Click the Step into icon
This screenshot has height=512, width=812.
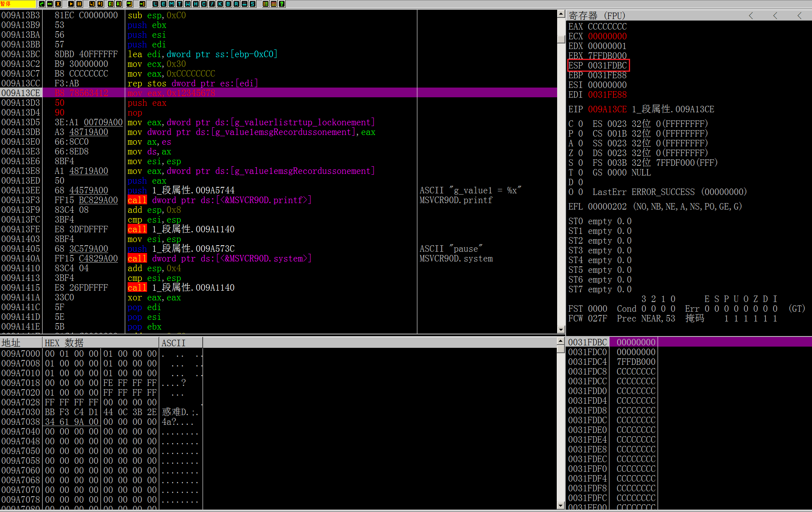(x=92, y=4)
